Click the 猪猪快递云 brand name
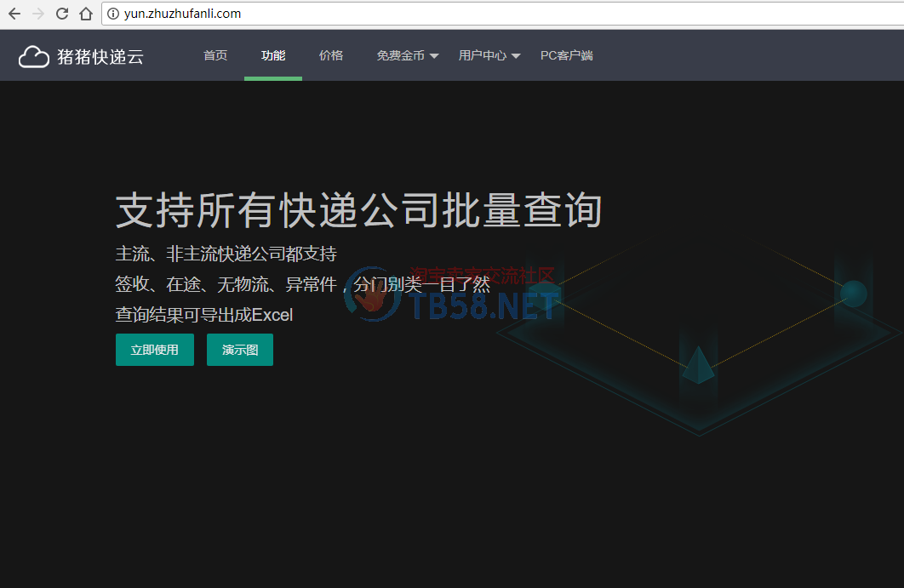 click(x=100, y=56)
